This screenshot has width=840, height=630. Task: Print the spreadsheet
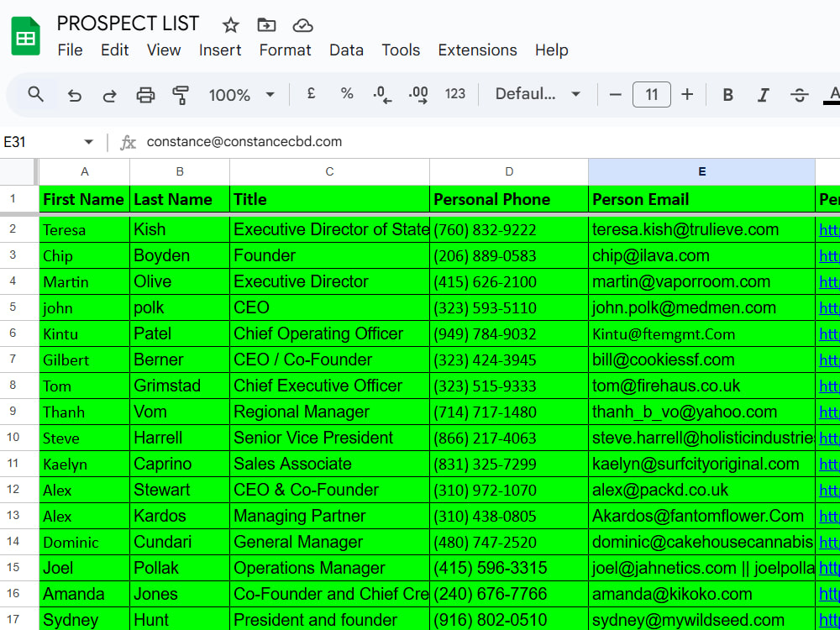click(145, 96)
